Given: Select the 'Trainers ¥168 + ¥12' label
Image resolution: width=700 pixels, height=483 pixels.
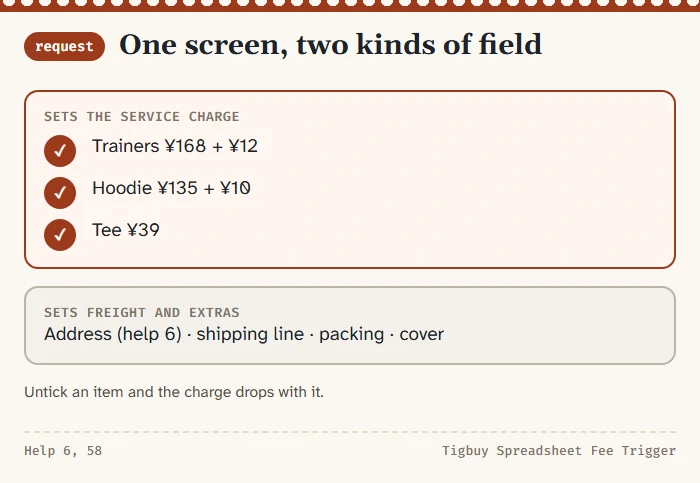Looking at the screenshot, I should point(175,146).
